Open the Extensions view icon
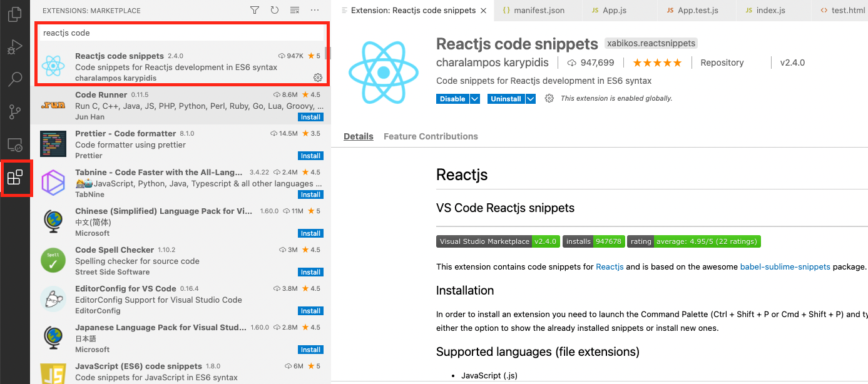The image size is (868, 384). (x=14, y=178)
